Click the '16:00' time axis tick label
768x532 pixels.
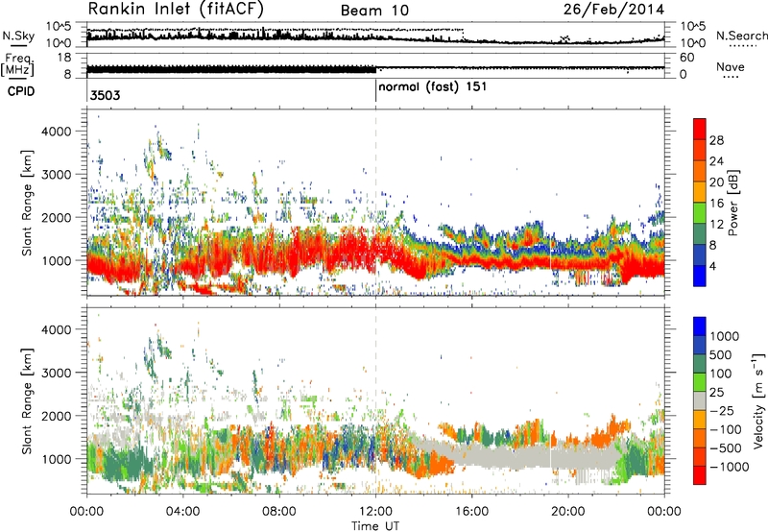click(472, 512)
